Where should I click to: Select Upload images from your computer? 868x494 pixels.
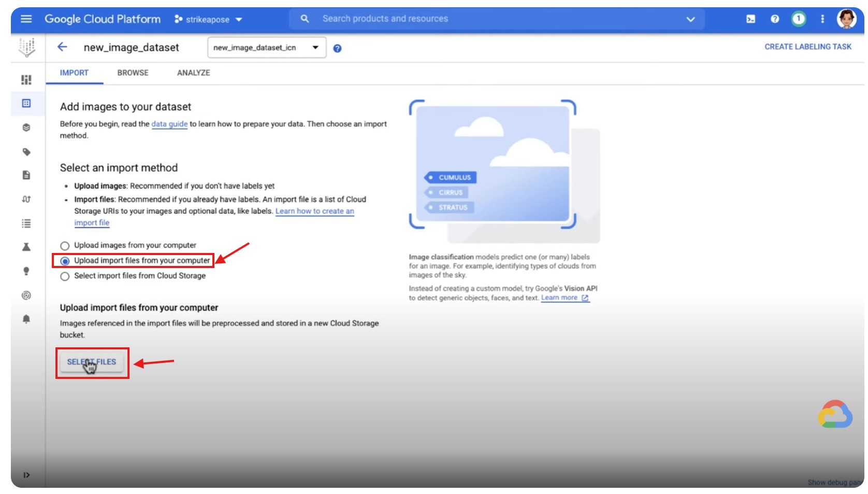65,246
